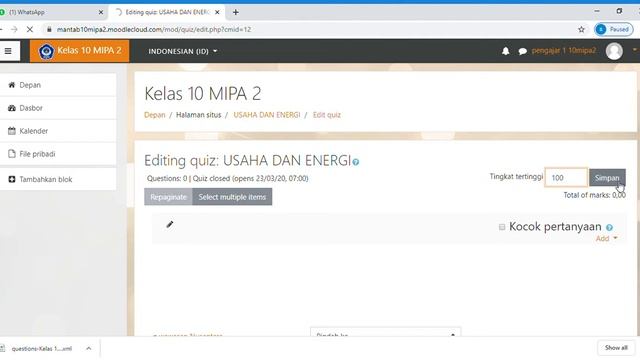Click Select multiple items button
The height and width of the screenshot is (360, 640).
[x=232, y=197]
